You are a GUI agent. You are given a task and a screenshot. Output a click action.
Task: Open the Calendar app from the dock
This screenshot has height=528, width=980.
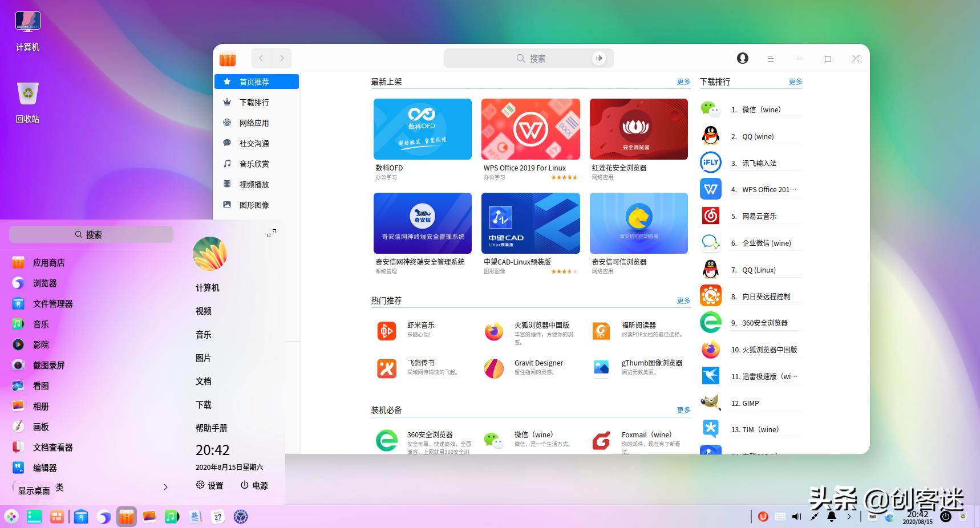tap(217, 517)
